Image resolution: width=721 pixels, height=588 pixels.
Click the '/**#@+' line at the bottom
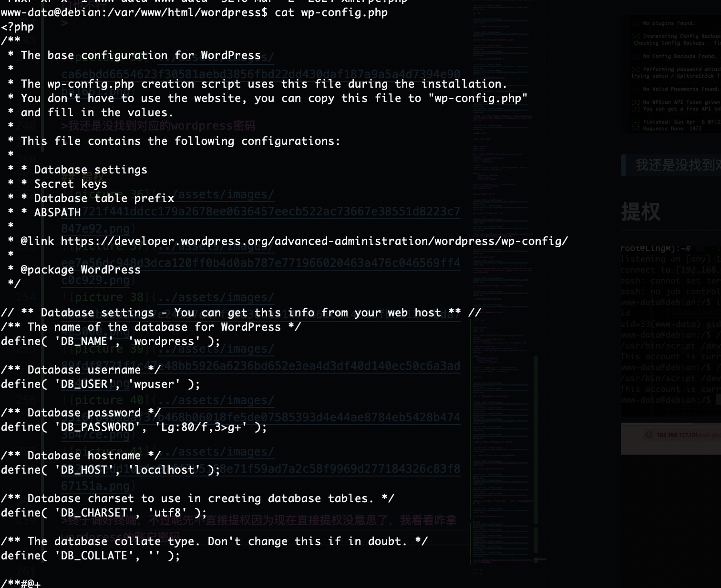click(21, 583)
